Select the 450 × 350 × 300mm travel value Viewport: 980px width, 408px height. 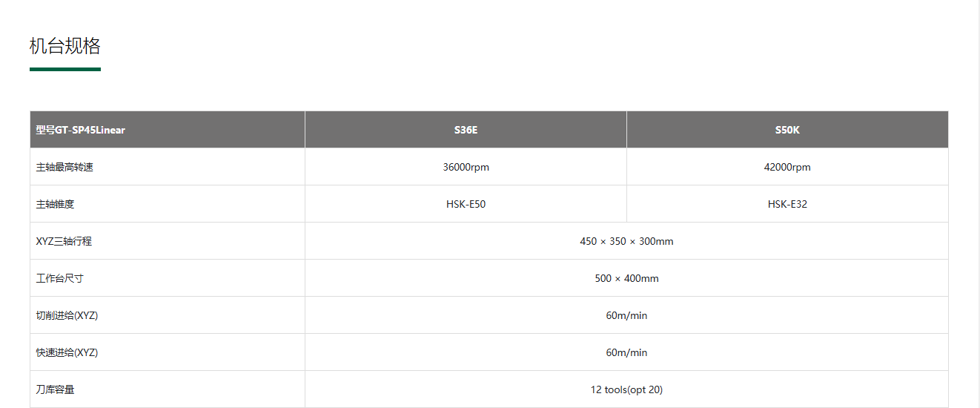pyautogui.click(x=626, y=241)
